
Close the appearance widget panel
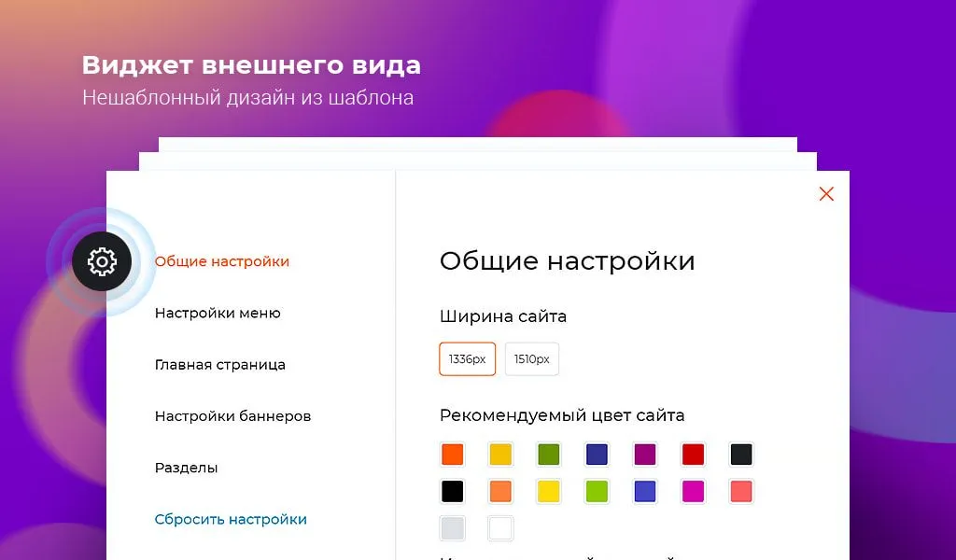coord(826,193)
